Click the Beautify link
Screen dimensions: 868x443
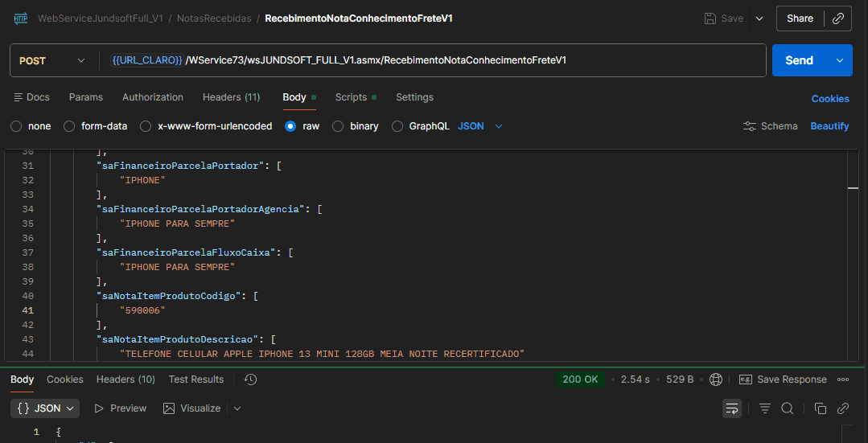[829, 126]
